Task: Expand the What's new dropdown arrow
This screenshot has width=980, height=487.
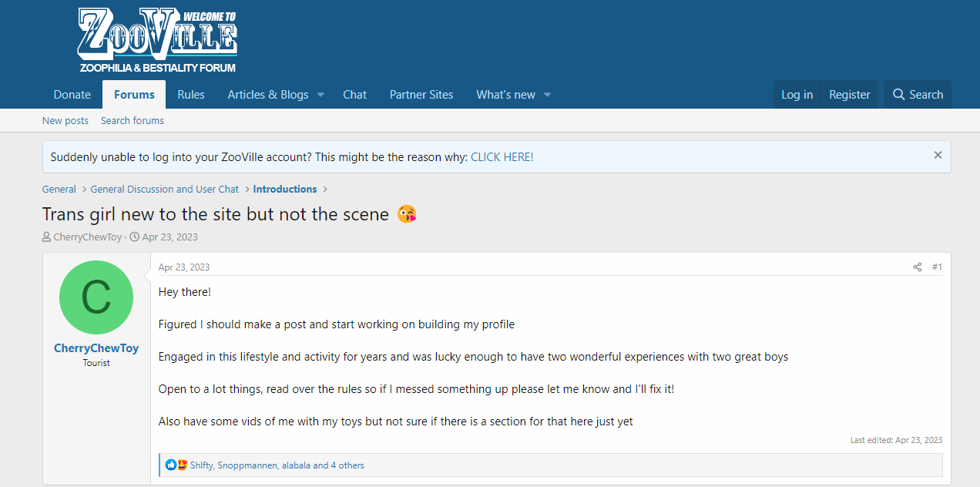Action: (x=547, y=95)
